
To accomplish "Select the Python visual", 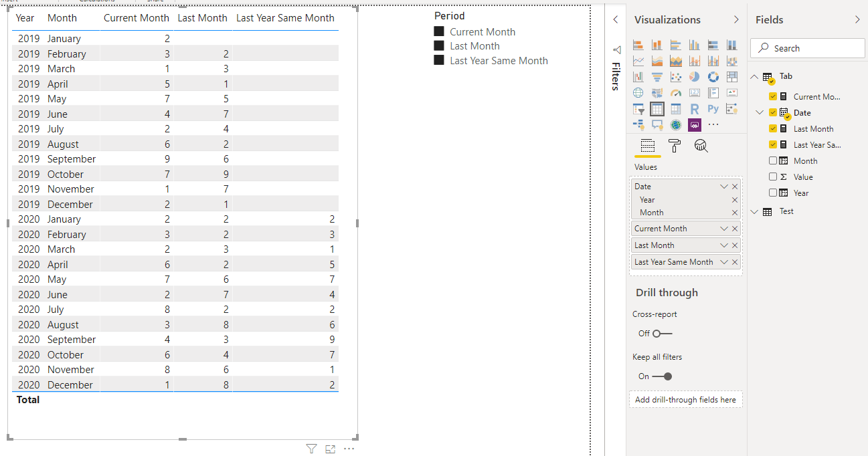I will tap(713, 109).
